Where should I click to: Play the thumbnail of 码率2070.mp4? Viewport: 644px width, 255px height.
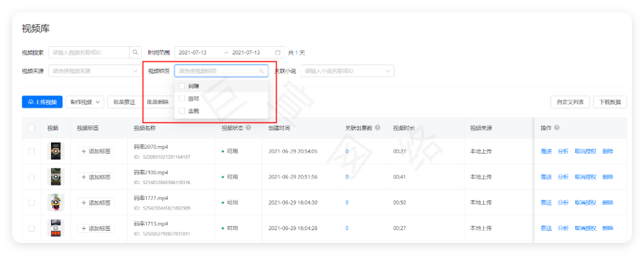56,152
